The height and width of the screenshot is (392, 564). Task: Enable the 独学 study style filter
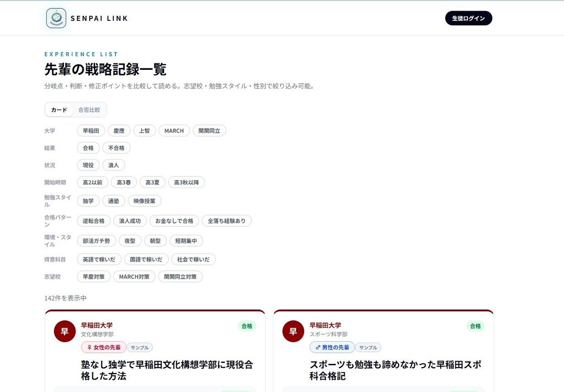(x=88, y=201)
